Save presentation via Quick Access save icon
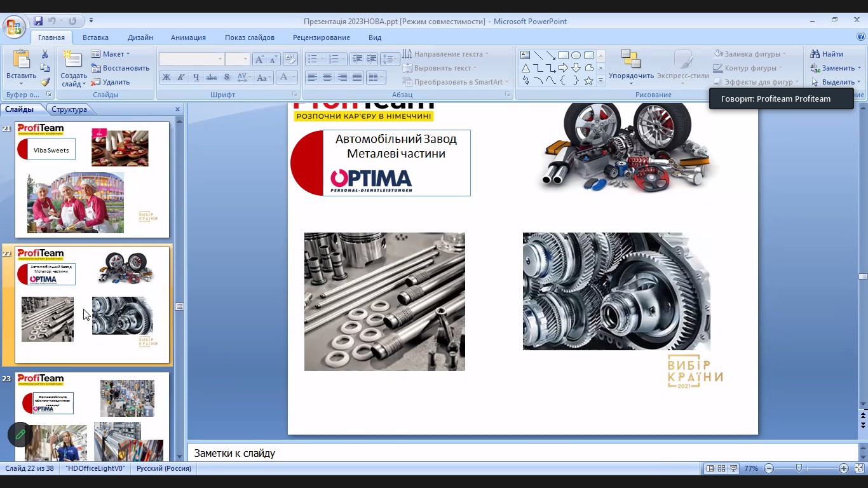Image resolution: width=868 pixels, height=488 pixels. pyautogui.click(x=38, y=21)
